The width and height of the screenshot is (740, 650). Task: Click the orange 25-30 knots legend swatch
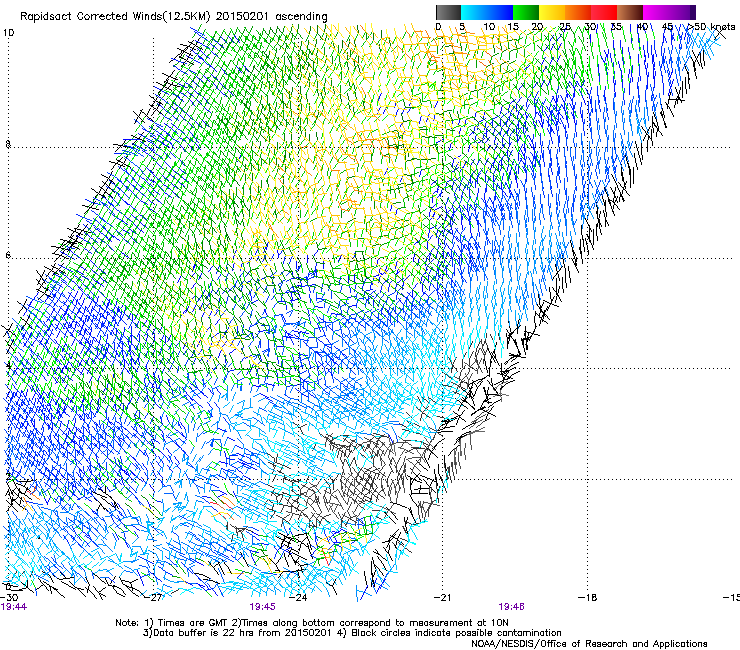click(x=578, y=12)
